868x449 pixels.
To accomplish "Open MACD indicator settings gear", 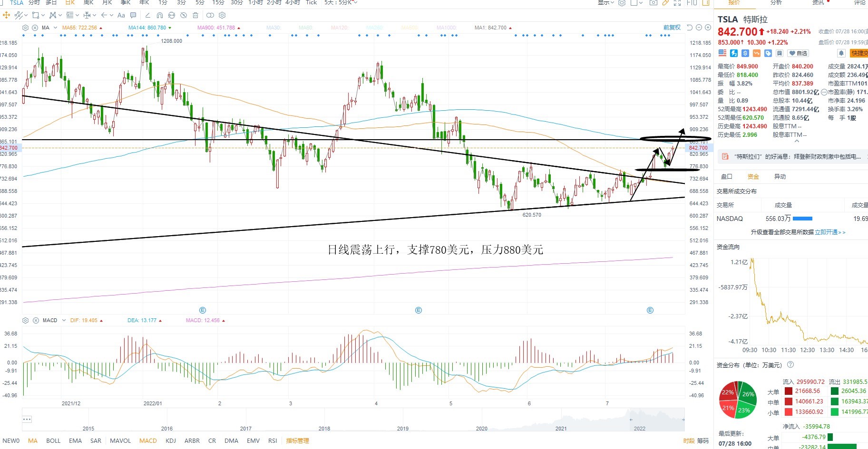I will click(26, 320).
